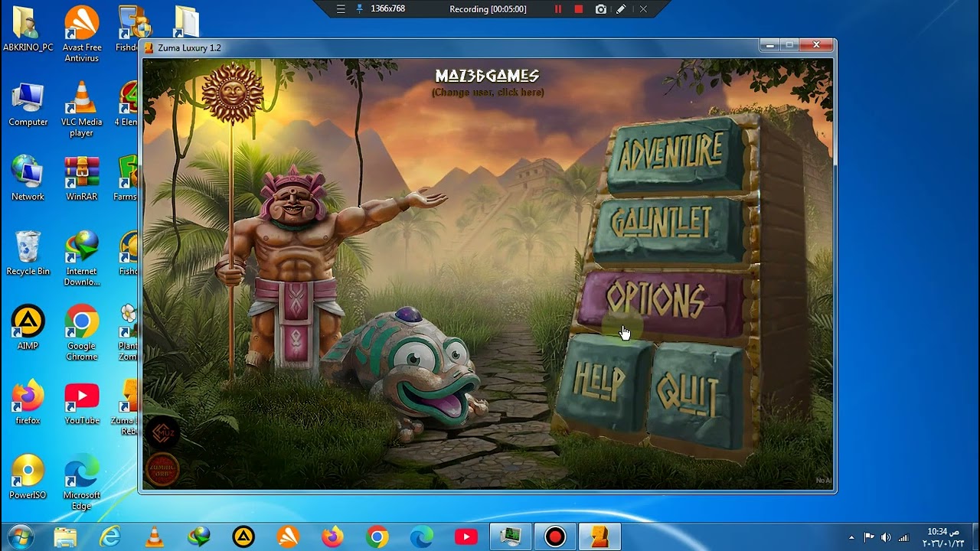Click the 'Recording [00:05:00]' timer text
This screenshot has height=551, width=980.
pos(488,9)
